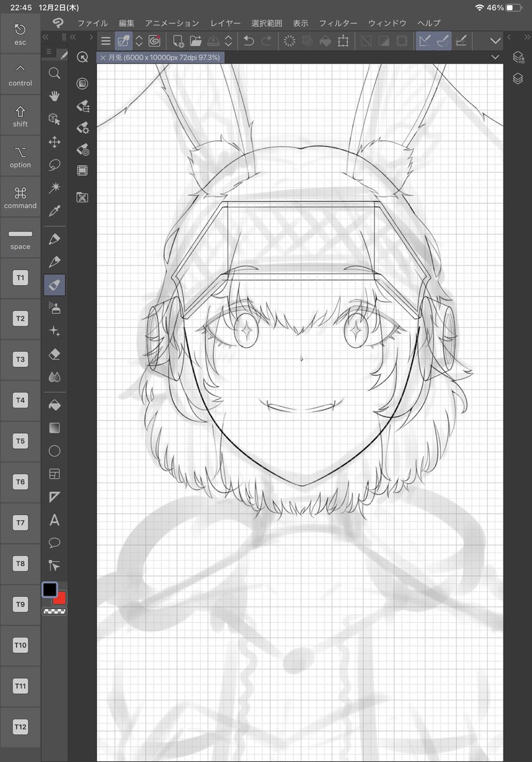The height and width of the screenshot is (762, 532).
Task: Select the Auto select magic wand tool
Action: pos(55,187)
